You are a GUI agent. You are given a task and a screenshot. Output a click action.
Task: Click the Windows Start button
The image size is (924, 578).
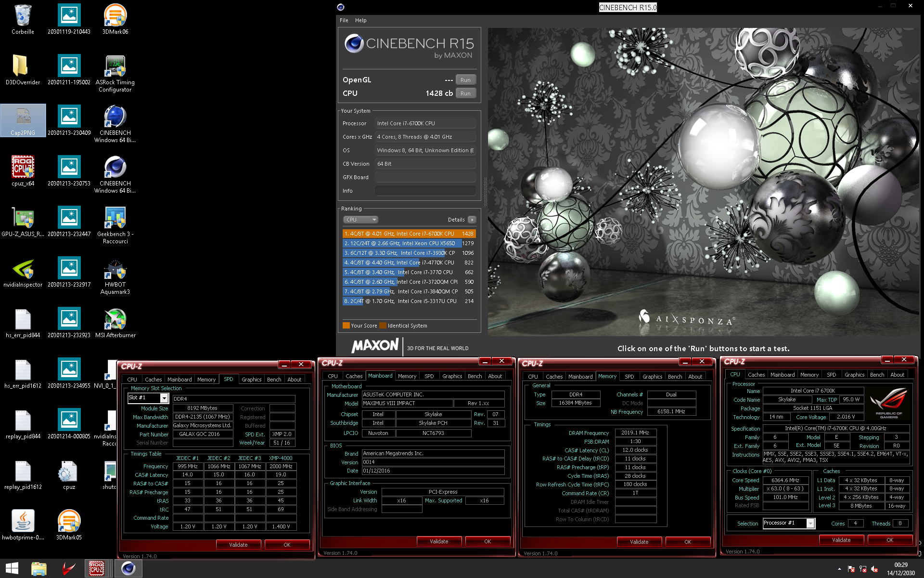12,568
